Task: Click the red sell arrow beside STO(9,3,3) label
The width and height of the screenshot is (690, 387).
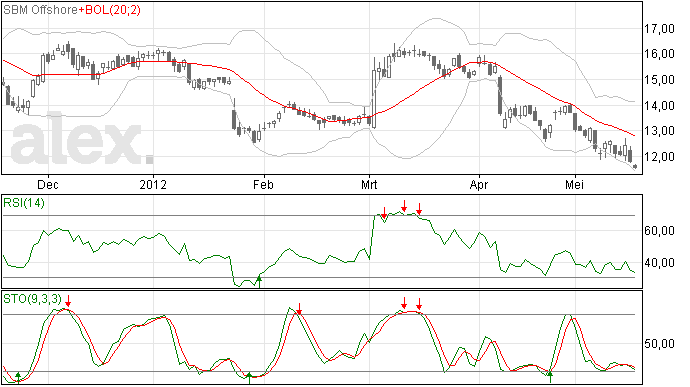Action: pyautogui.click(x=68, y=302)
